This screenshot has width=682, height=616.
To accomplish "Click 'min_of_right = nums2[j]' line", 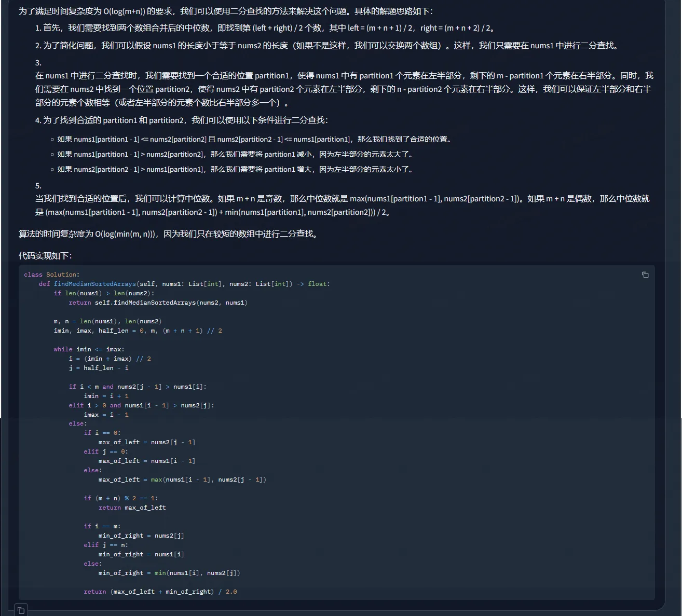I will (141, 536).
